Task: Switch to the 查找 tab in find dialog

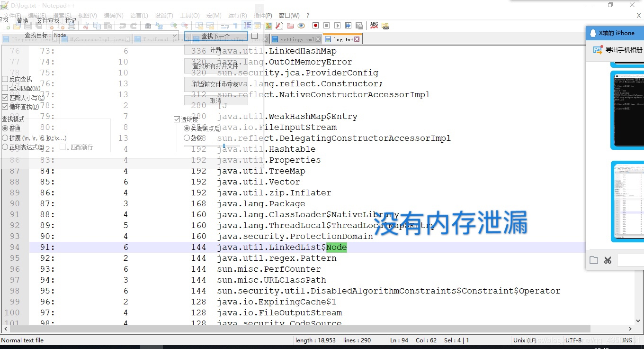Action: pyautogui.click(x=4, y=20)
